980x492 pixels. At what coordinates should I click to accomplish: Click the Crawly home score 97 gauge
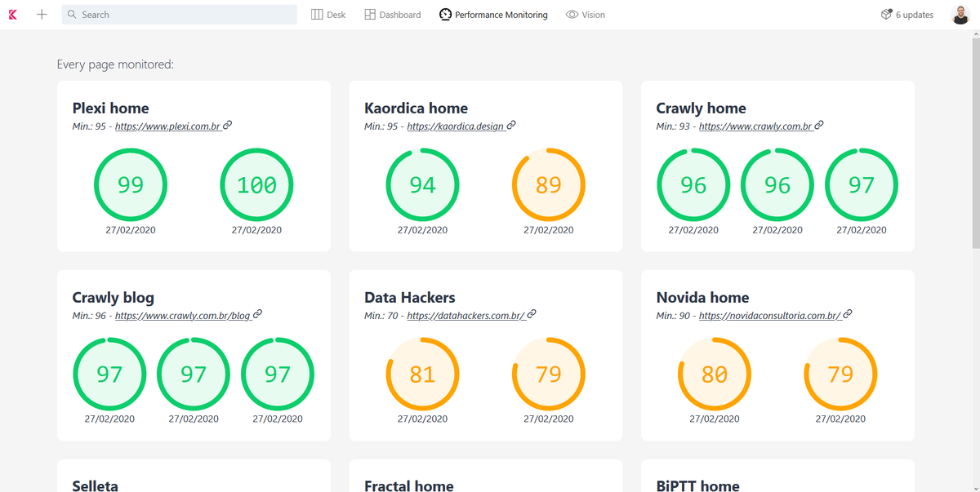tap(861, 185)
